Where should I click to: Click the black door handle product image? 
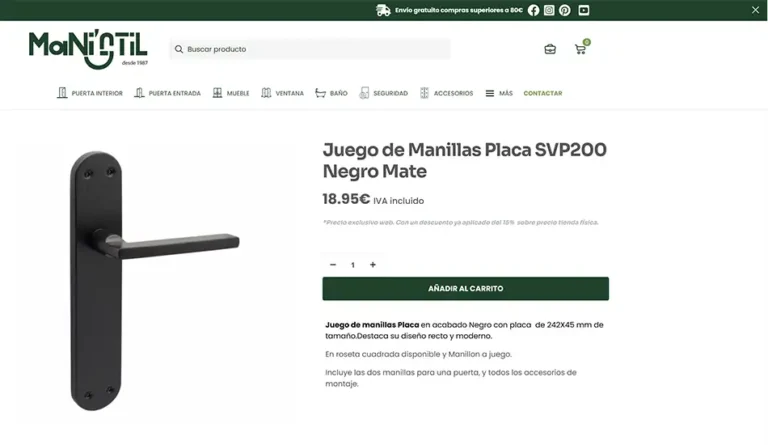click(x=155, y=281)
